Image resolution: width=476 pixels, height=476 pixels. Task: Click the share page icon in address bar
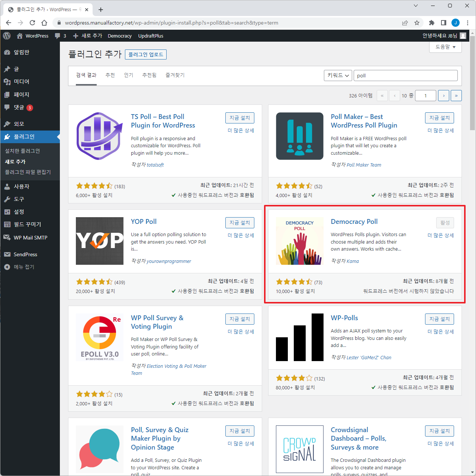pyautogui.click(x=405, y=23)
